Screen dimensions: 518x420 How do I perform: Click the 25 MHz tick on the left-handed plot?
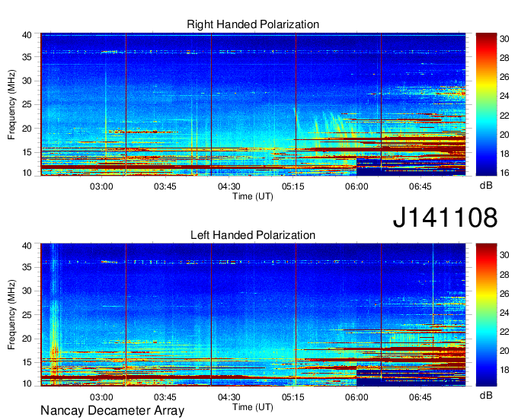(27, 315)
